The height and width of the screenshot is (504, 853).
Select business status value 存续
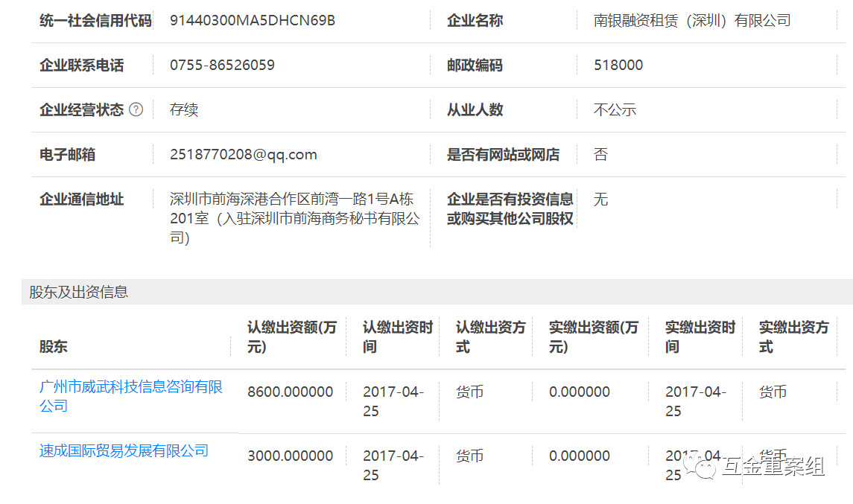click(184, 110)
